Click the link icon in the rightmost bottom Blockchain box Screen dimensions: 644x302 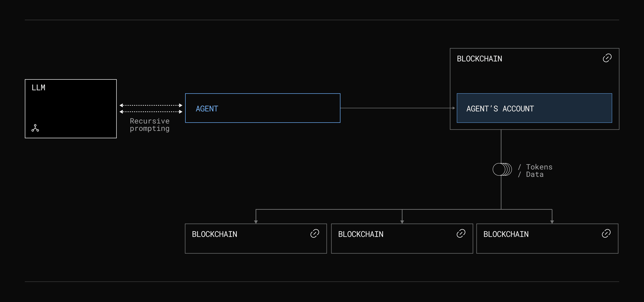(606, 234)
